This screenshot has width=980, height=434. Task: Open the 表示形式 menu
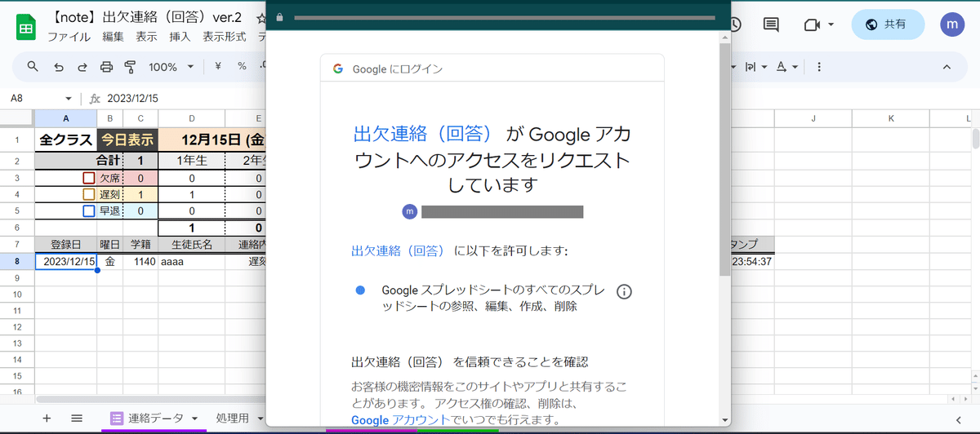pyautogui.click(x=225, y=37)
